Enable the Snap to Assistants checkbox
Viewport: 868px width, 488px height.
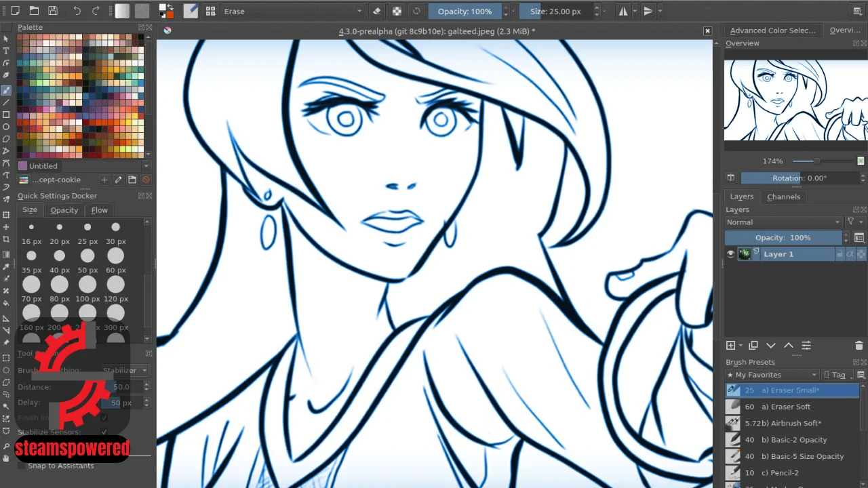pos(22,466)
